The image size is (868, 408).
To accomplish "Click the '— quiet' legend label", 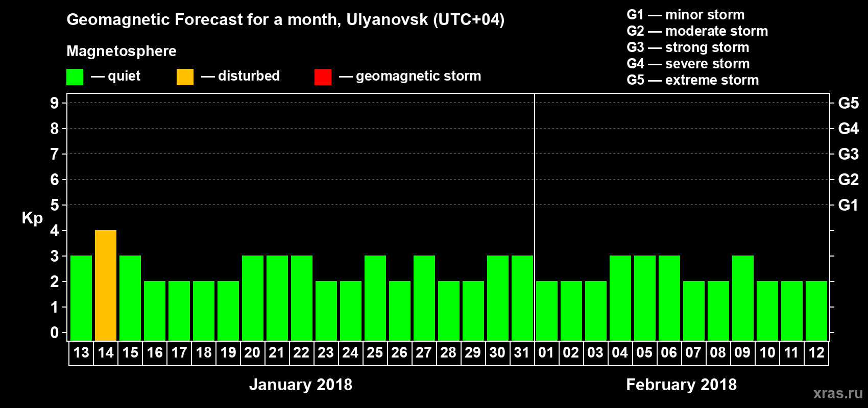I will click(x=115, y=76).
